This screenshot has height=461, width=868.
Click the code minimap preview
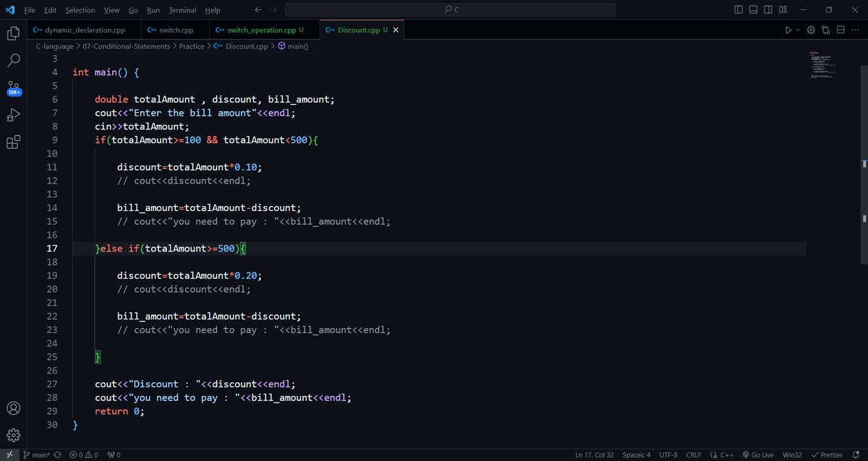[821, 66]
